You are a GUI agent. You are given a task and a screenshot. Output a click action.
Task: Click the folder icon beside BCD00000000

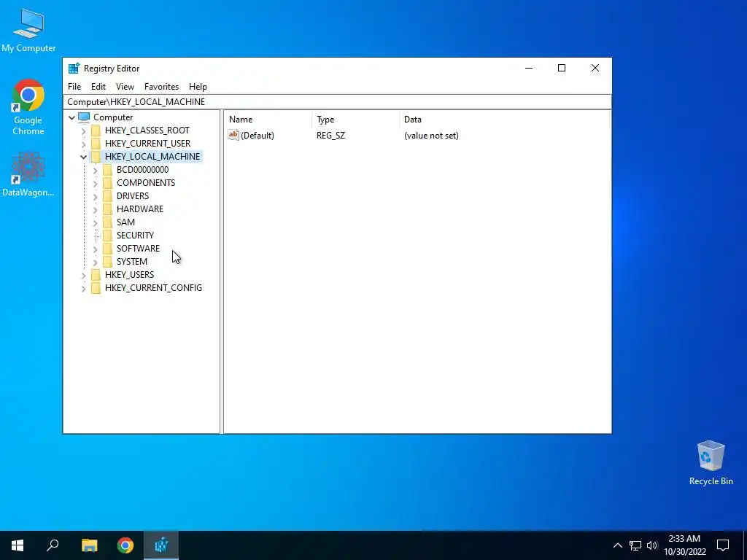(x=108, y=169)
